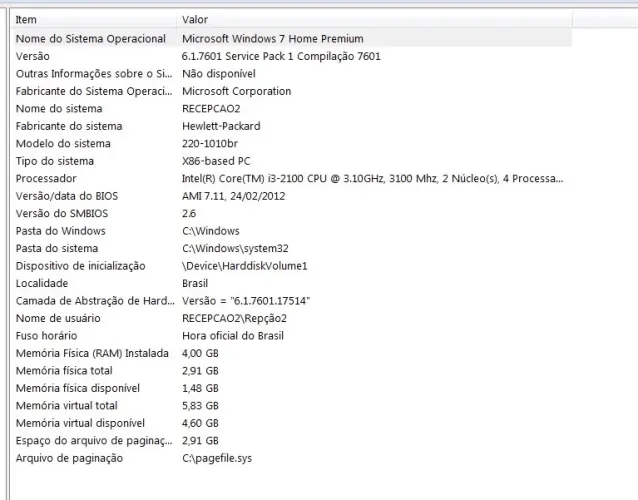The height and width of the screenshot is (500, 638).
Task: Click value "C:\Windows\system32"
Action: coord(235,249)
